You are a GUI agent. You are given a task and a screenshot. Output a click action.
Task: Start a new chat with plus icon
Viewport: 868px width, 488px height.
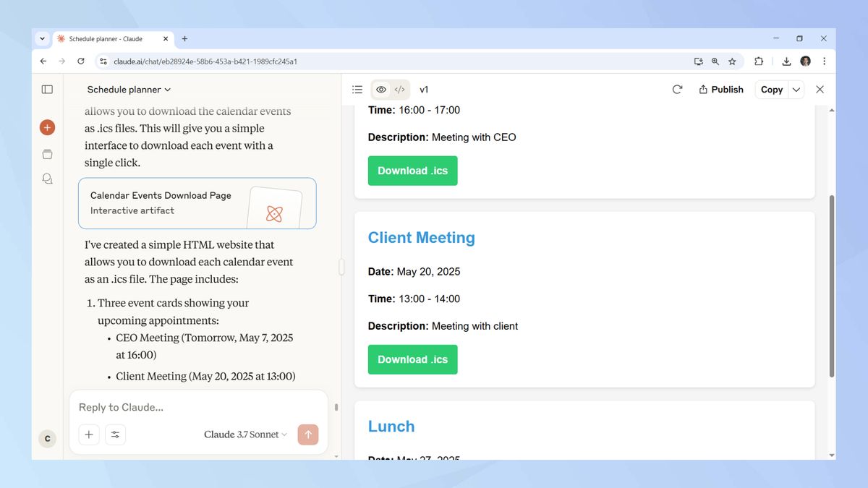click(47, 128)
